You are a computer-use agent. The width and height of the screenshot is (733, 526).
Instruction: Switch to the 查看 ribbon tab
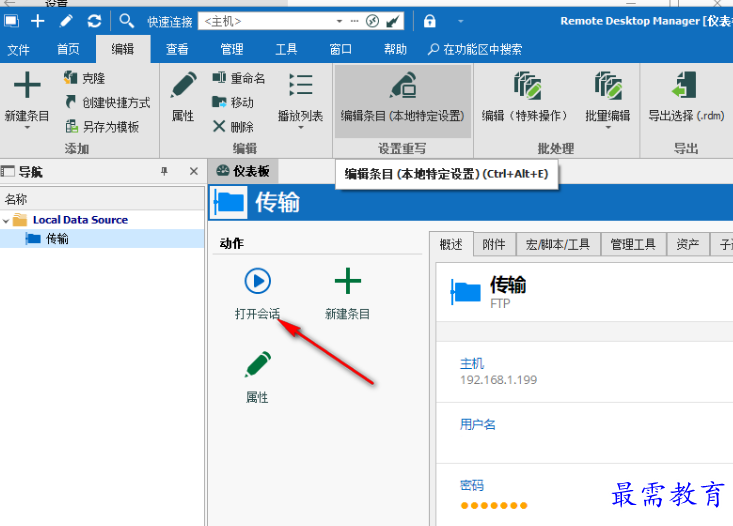[x=177, y=49]
